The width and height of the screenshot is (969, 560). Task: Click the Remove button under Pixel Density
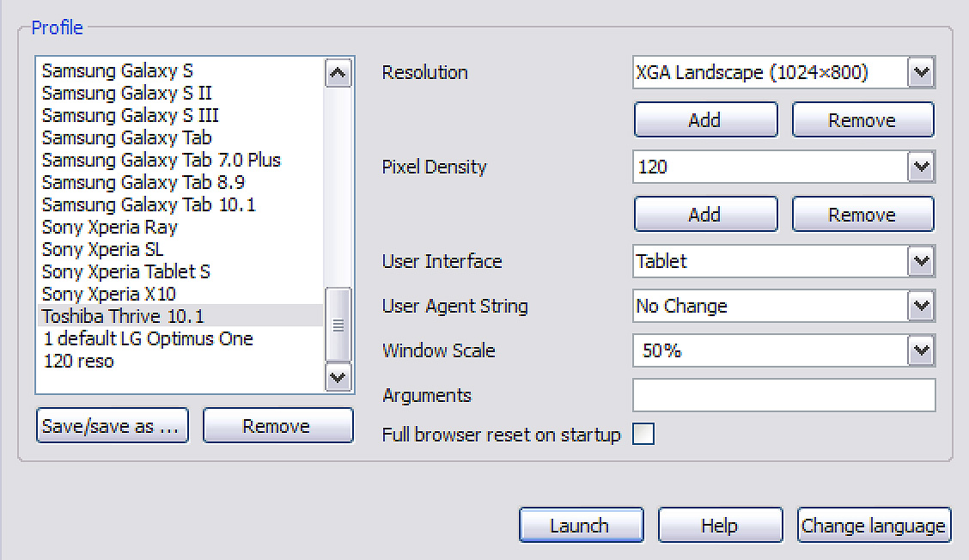click(862, 215)
